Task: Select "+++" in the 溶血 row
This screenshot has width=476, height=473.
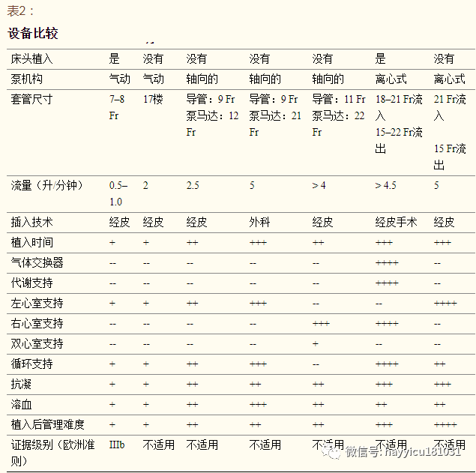Action: [258, 404]
